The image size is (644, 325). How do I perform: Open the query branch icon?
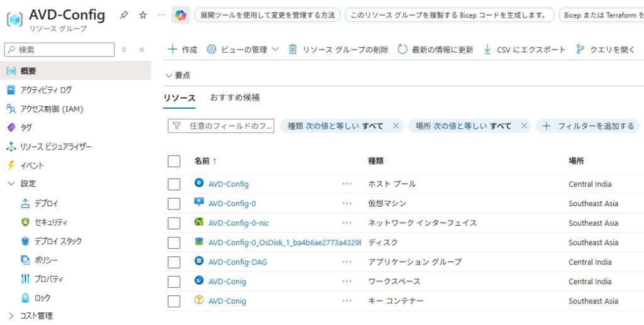pyautogui.click(x=580, y=50)
